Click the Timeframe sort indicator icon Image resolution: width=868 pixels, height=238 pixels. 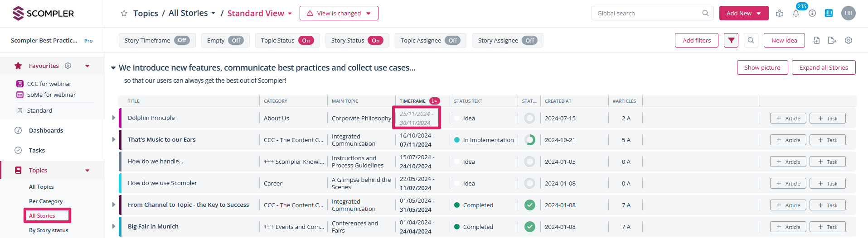pyautogui.click(x=434, y=101)
